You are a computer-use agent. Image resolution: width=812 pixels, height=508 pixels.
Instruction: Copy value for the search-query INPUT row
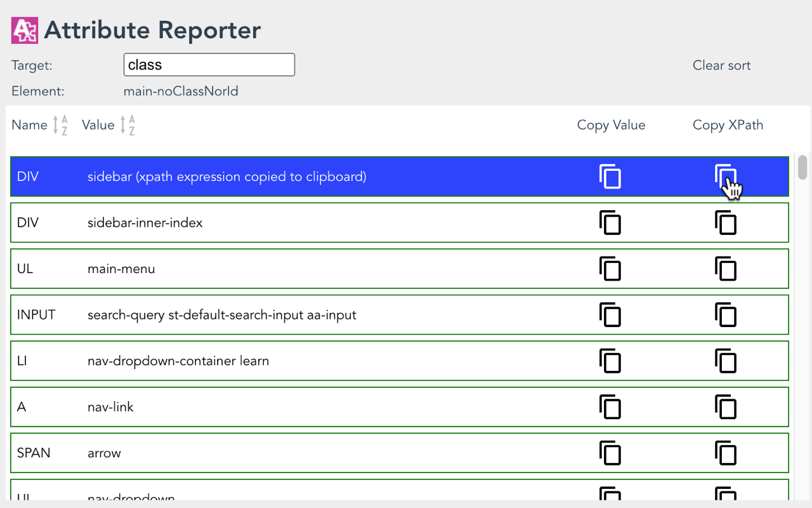(610, 315)
